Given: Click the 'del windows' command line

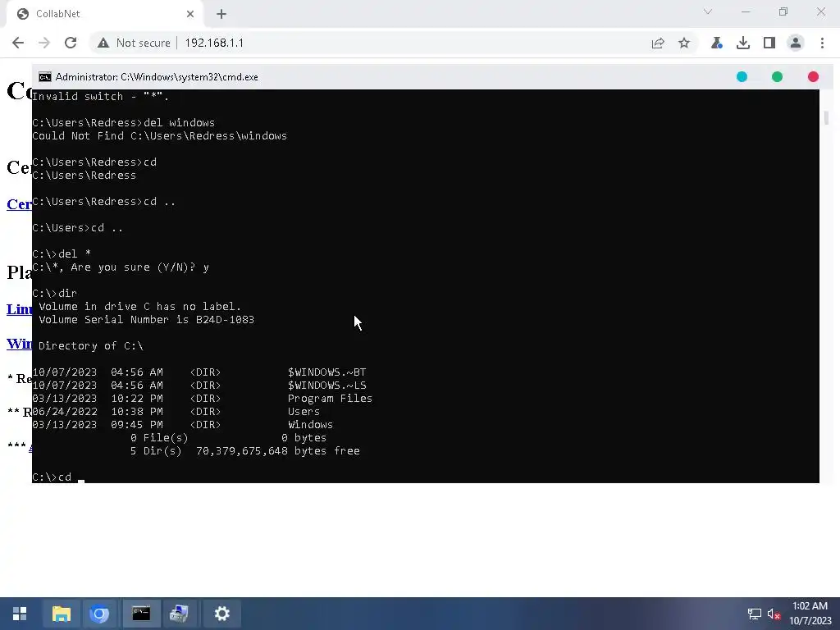Looking at the screenshot, I should [123, 123].
